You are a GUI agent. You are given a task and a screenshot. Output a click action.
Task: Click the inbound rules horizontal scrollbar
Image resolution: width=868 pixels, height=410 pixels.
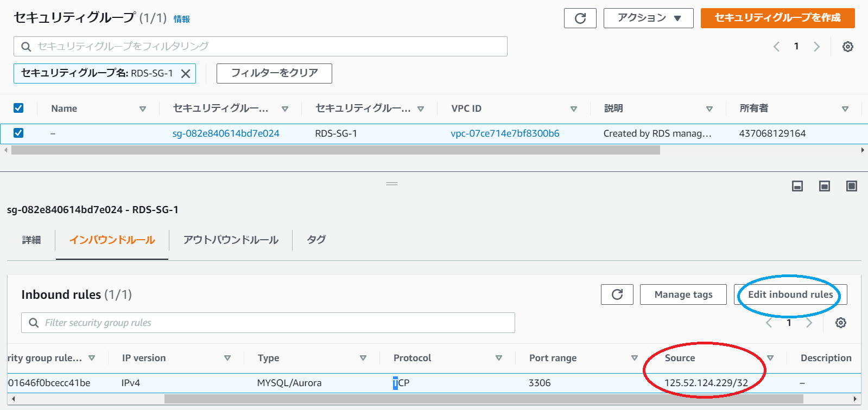484,399
